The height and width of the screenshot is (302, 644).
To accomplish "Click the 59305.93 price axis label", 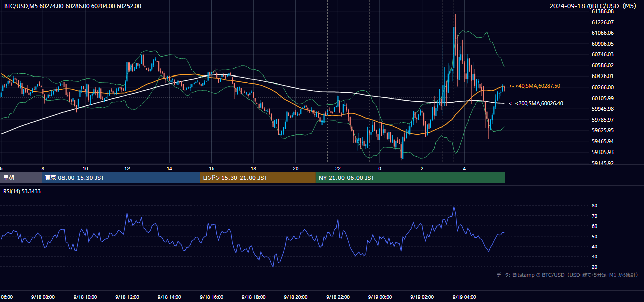I will tap(602, 152).
